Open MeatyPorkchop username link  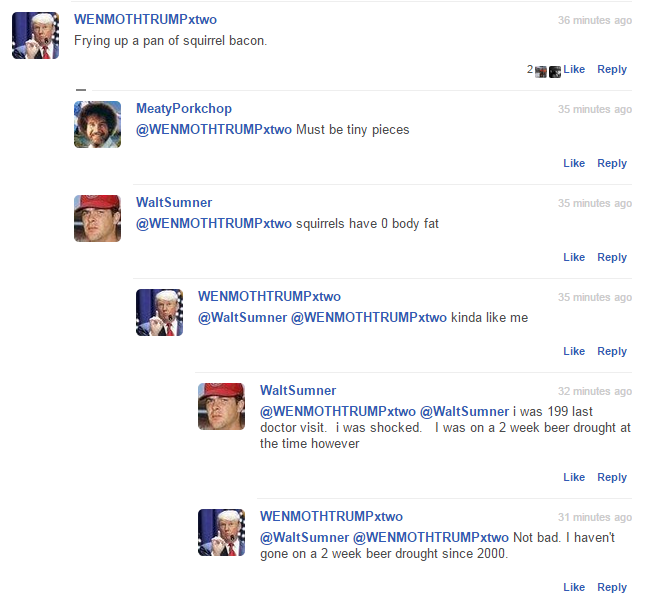184,108
